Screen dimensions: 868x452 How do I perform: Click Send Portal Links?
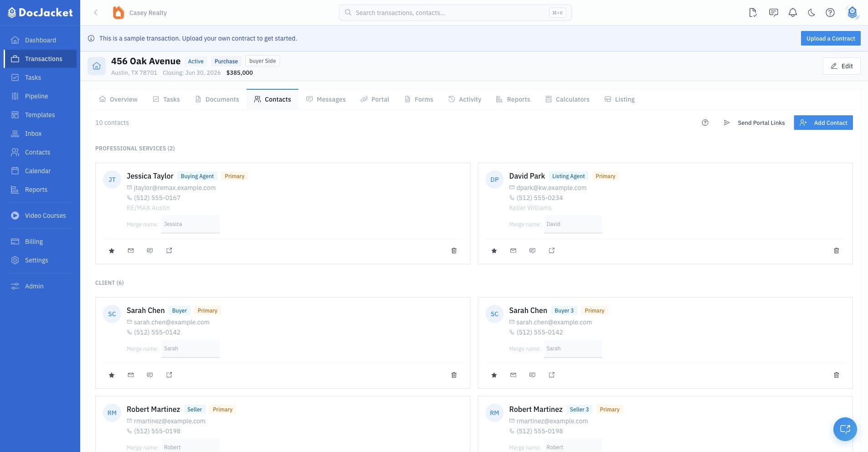click(754, 123)
